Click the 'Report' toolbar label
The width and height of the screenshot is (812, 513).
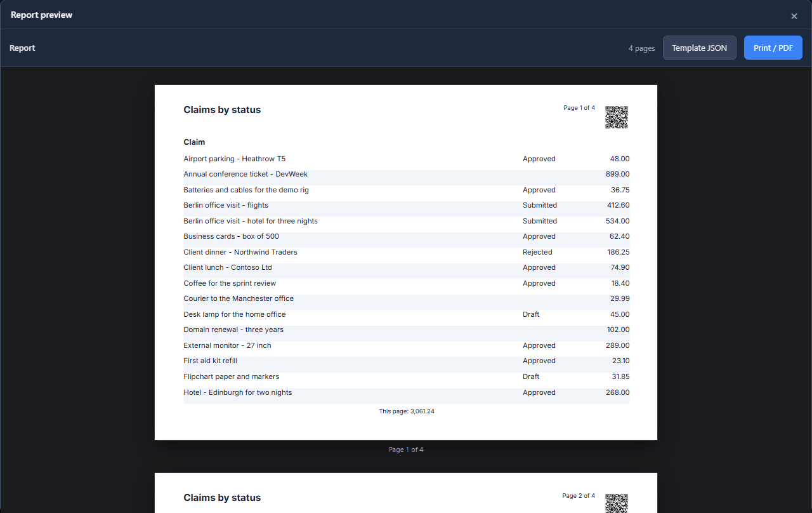[22, 48]
